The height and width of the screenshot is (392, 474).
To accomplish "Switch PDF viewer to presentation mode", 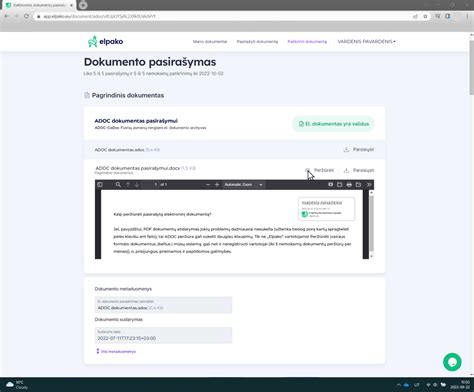I will [x=330, y=184].
